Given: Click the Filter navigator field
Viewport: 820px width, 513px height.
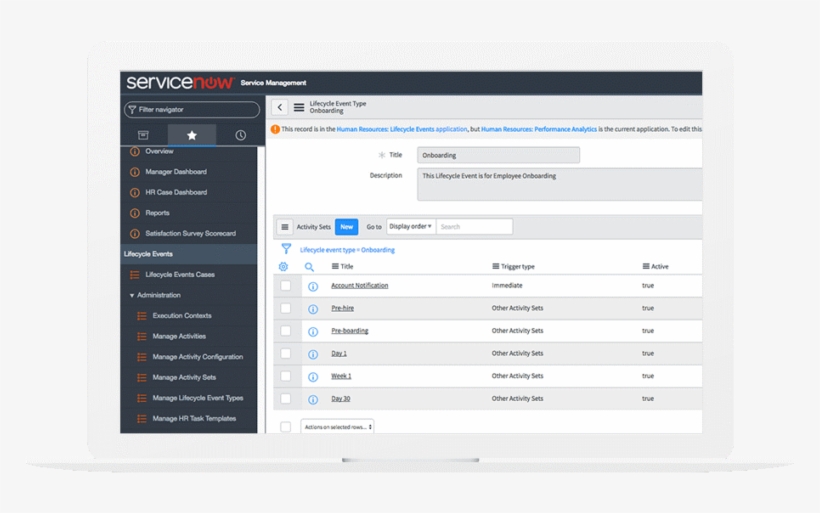Looking at the screenshot, I should click(192, 109).
